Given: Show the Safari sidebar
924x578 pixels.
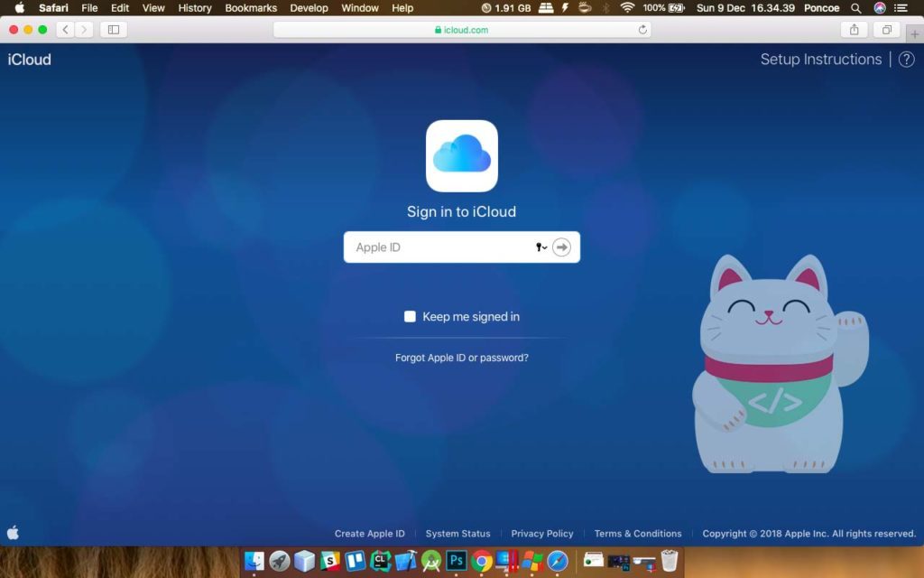Looking at the screenshot, I should tap(114, 30).
